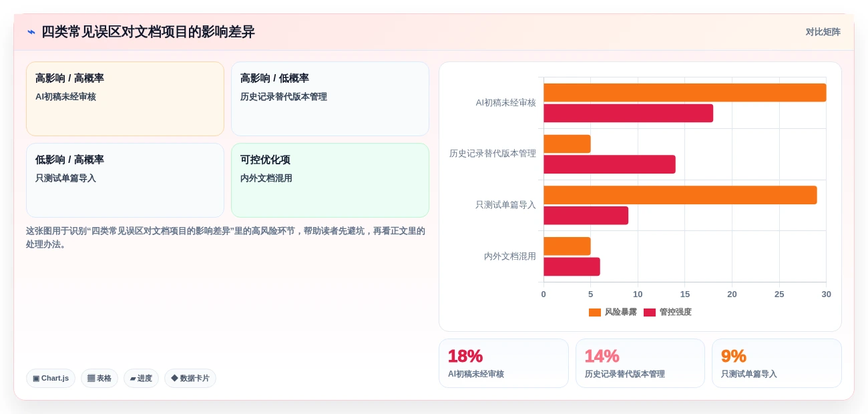This screenshot has width=868, height=414.
Task: Click red bar for 内外文档混用
Action: [572, 267]
